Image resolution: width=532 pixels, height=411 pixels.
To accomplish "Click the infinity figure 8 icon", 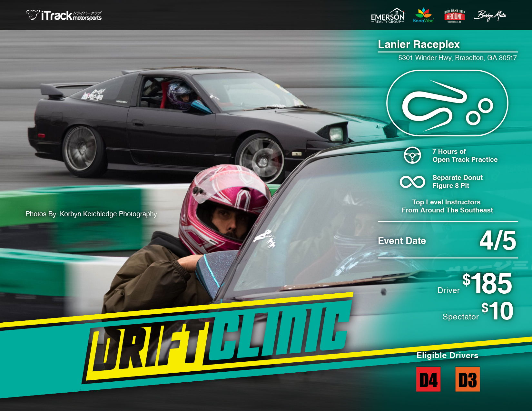I will [x=412, y=182].
